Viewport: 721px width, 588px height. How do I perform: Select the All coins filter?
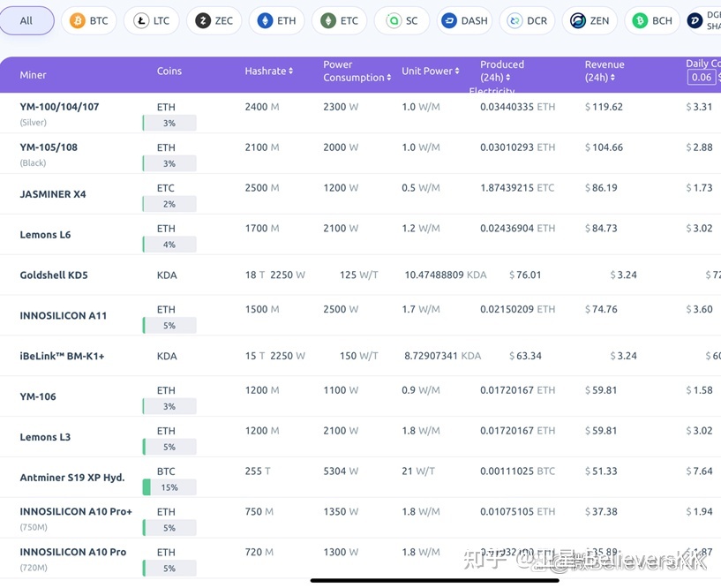point(26,20)
